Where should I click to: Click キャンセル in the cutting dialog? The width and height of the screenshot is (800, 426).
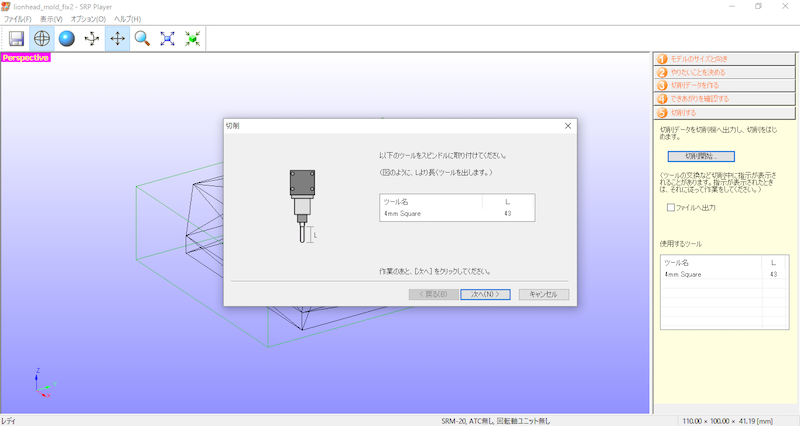(x=543, y=294)
